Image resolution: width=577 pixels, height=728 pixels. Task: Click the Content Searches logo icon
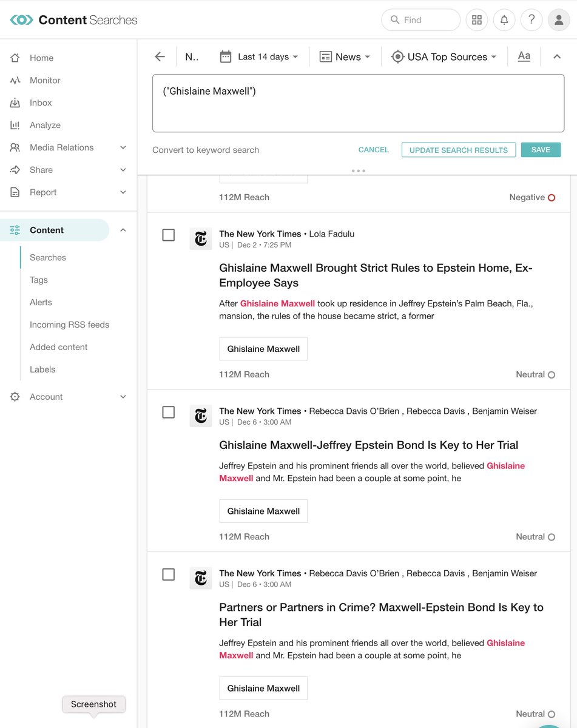[21, 20]
